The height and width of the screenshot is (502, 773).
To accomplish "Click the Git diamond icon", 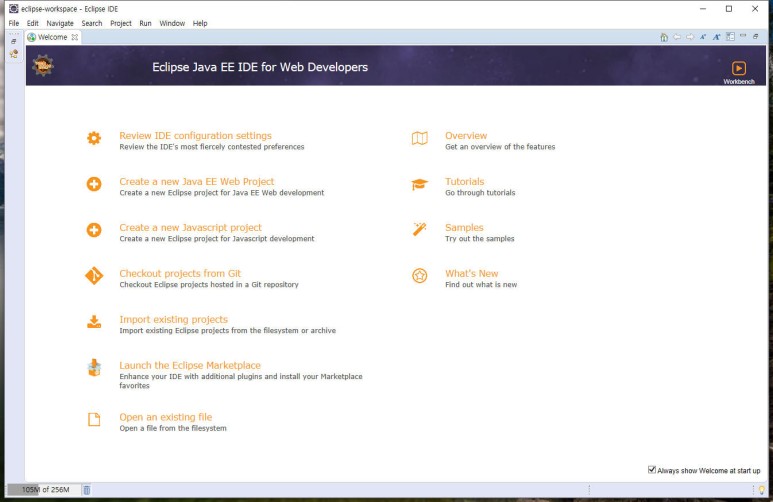I will tap(94, 276).
